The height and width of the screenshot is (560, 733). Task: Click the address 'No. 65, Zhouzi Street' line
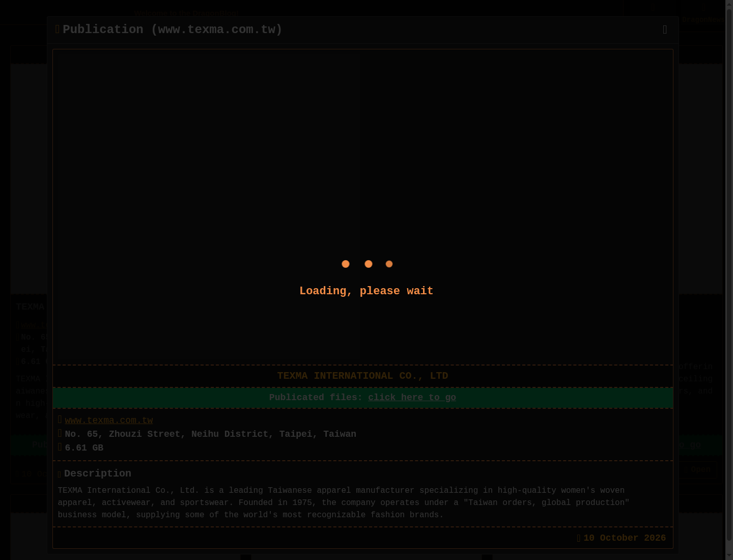(211, 434)
